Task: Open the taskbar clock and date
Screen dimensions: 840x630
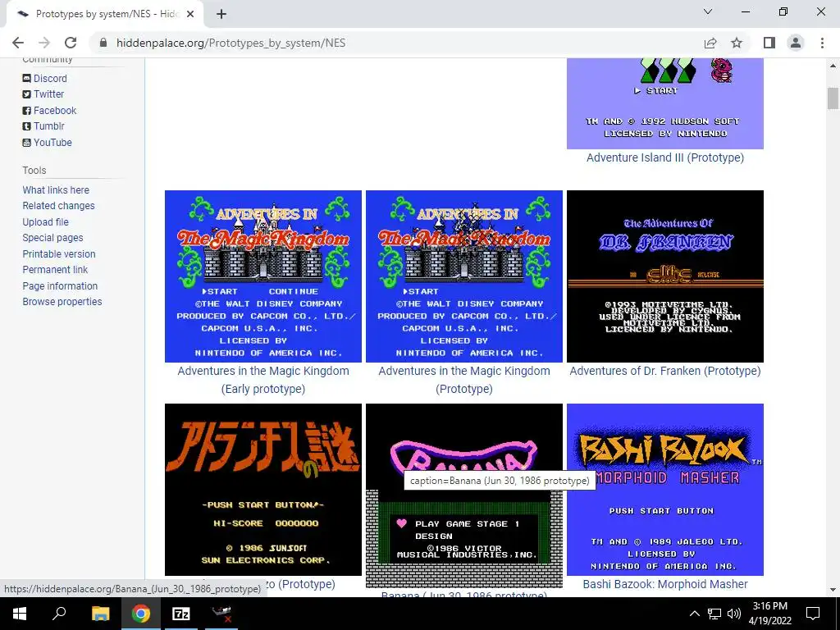Action: [769, 614]
